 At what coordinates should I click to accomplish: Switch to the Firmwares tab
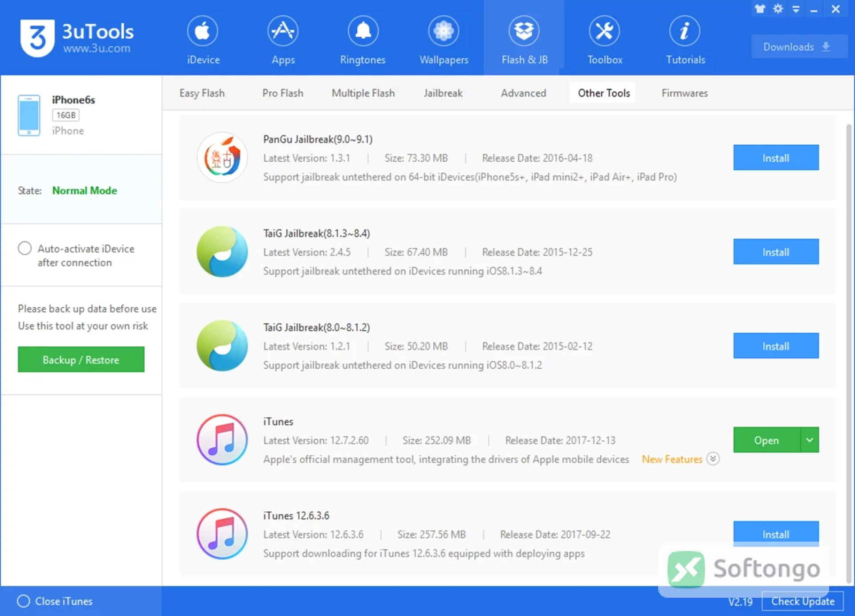684,93
